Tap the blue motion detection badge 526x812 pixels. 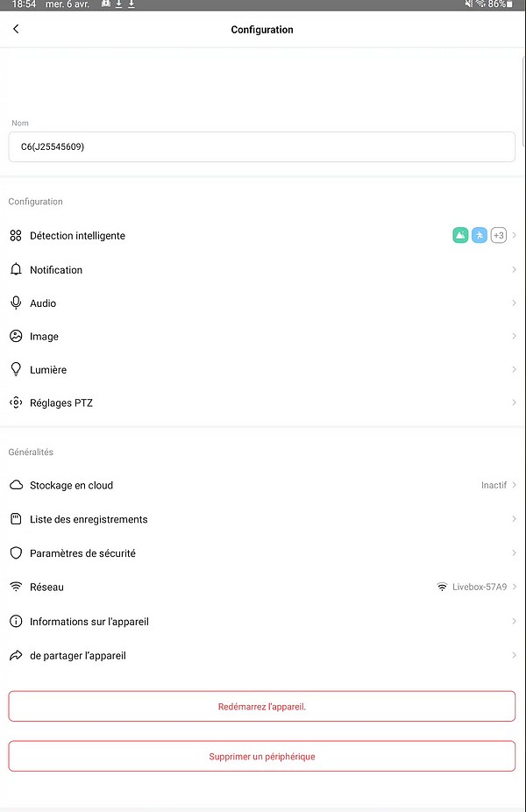pos(480,235)
